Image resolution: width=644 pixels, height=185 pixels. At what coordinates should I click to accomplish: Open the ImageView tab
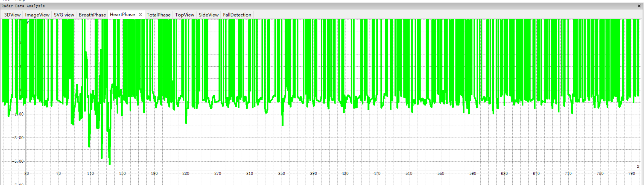click(x=37, y=15)
